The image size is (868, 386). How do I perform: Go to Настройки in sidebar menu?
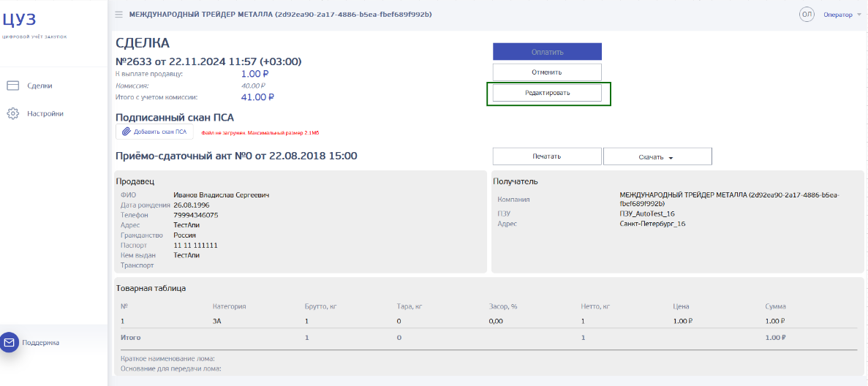point(45,113)
